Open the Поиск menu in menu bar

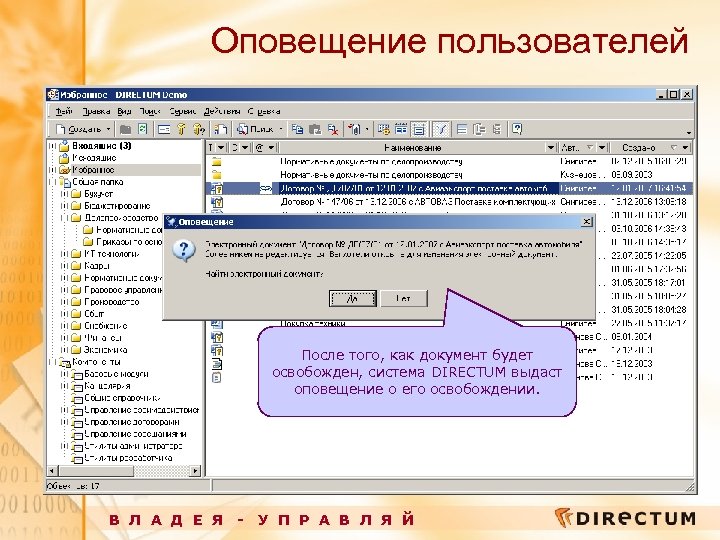point(150,111)
